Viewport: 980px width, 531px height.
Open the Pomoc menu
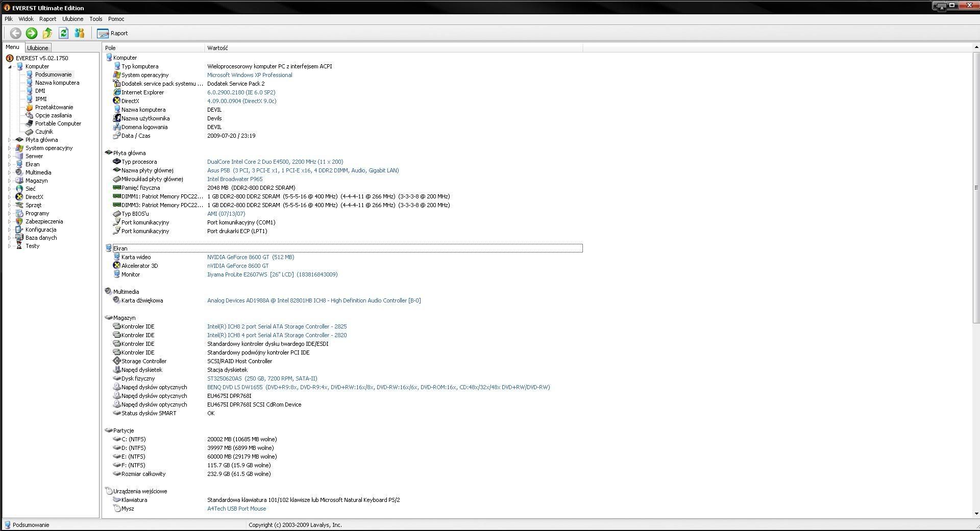pos(116,19)
